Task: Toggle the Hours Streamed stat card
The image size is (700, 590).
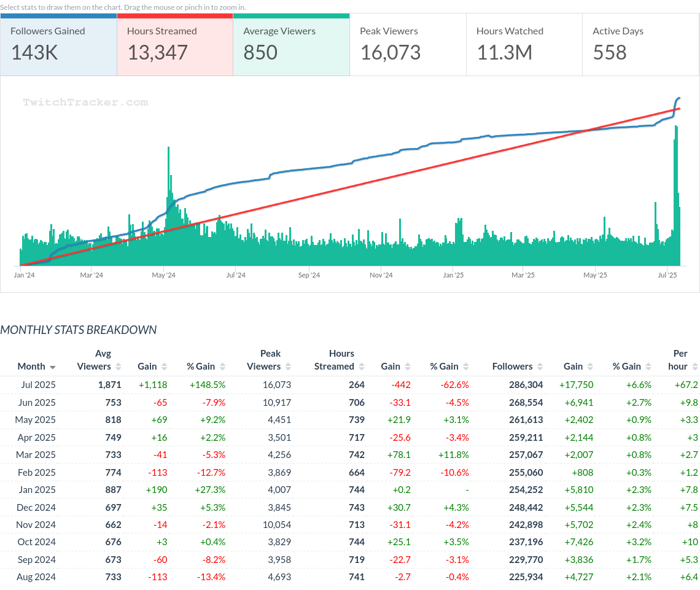Action: pos(175,45)
